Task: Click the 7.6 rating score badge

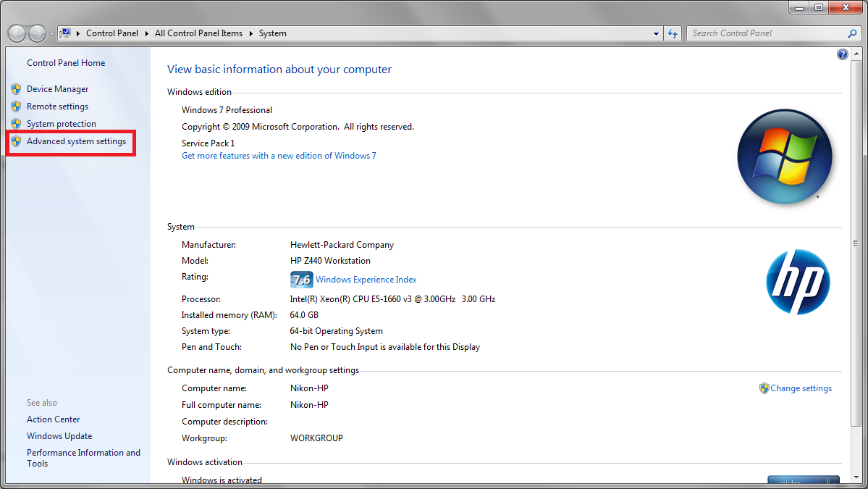Action: coord(301,280)
